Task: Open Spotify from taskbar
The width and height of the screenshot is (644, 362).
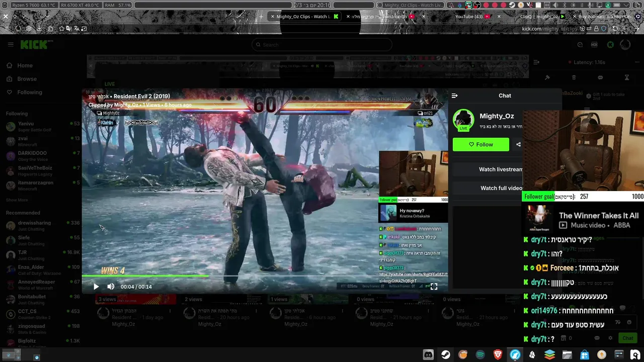Action: coord(480,354)
